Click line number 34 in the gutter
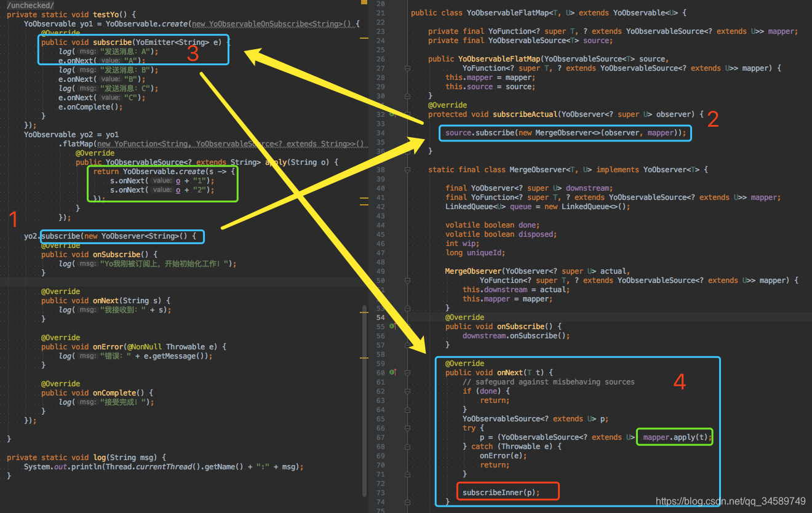This screenshot has width=812, height=513. pyautogui.click(x=380, y=133)
